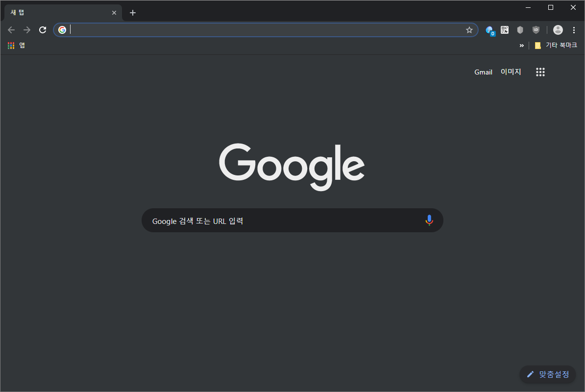Go back with the back arrow
This screenshot has height=392, width=585.
(x=11, y=30)
